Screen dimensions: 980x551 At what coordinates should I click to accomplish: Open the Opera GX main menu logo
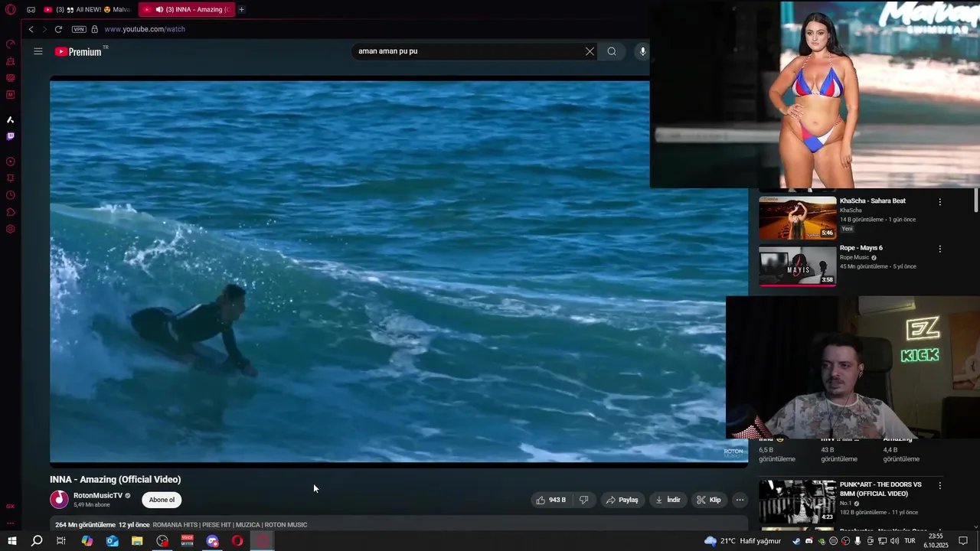pyautogui.click(x=11, y=9)
